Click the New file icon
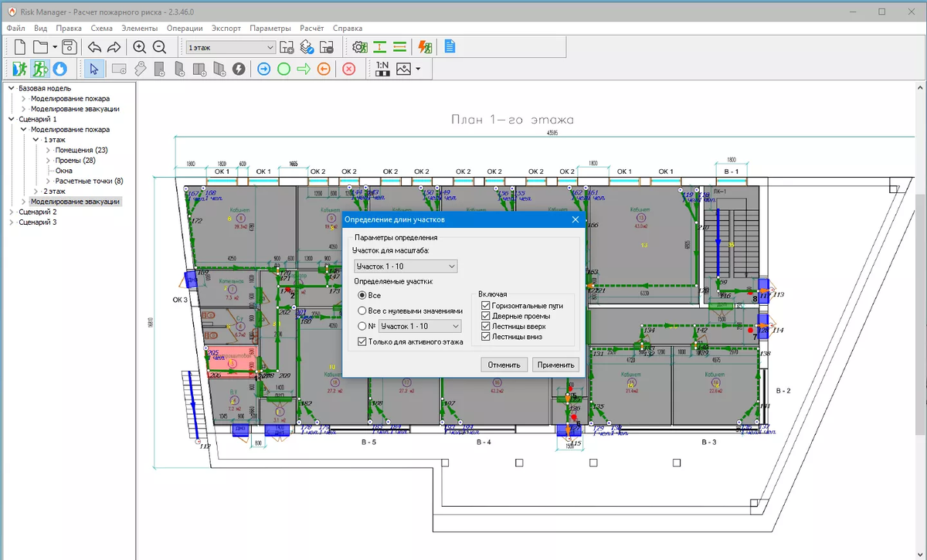927x560 pixels. pyautogui.click(x=20, y=47)
